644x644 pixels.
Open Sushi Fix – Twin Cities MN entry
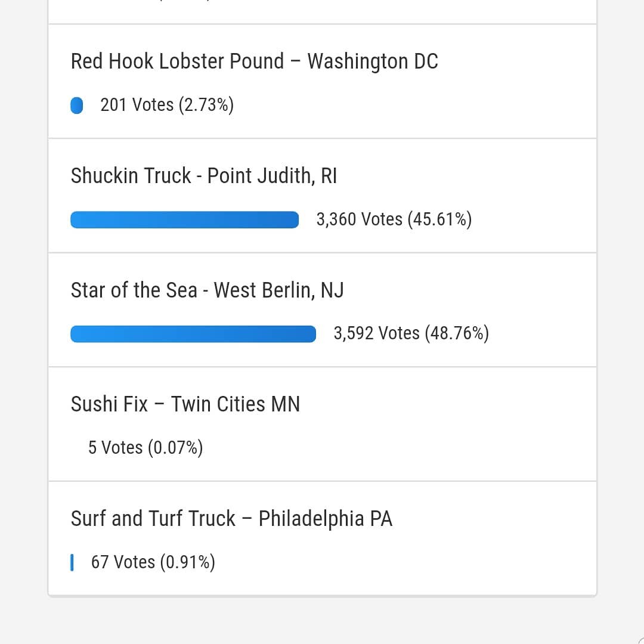pos(185,404)
